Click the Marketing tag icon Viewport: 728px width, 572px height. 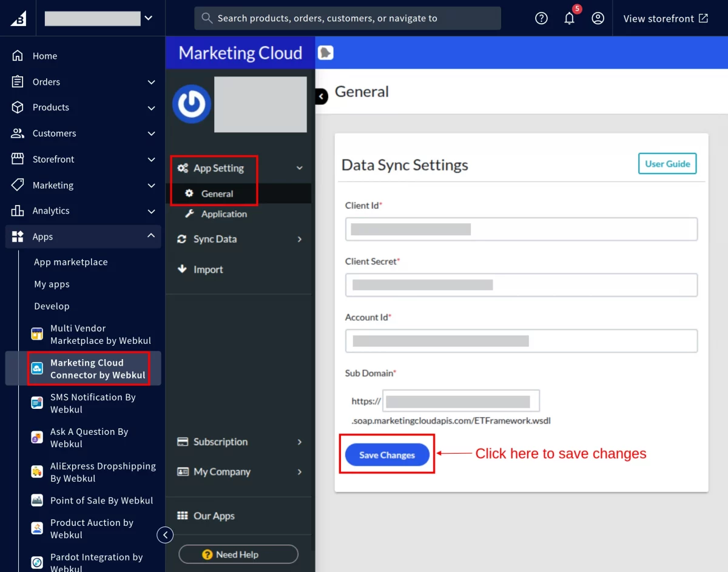click(18, 185)
